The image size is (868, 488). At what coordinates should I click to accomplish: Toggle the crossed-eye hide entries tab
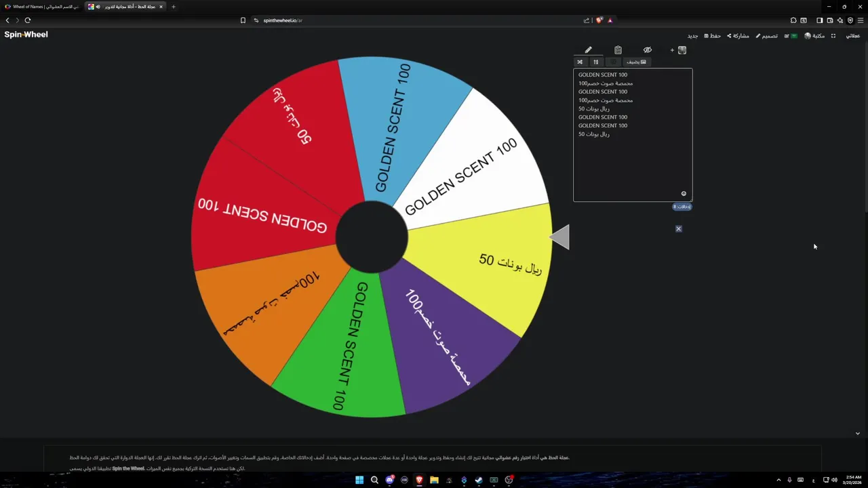tap(647, 50)
